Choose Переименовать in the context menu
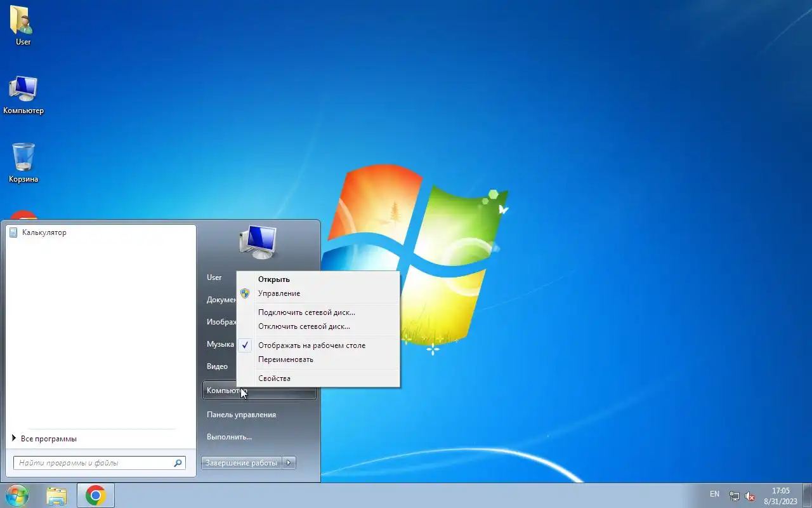Screen dimensions: 812x508 318,359
